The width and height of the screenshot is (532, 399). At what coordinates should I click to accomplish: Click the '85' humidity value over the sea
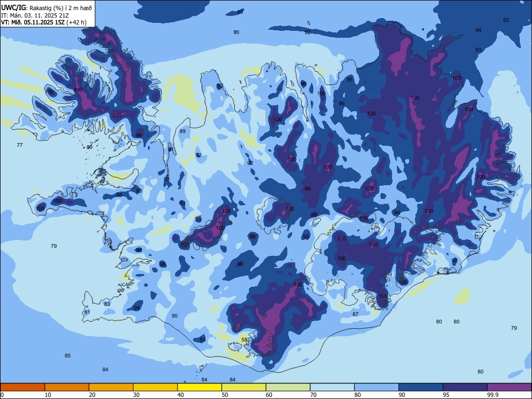(x=68, y=355)
